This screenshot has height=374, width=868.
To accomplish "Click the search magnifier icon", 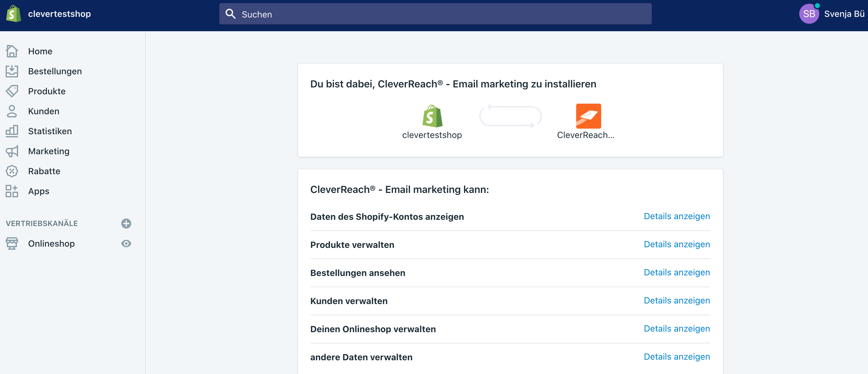I will click(x=231, y=14).
